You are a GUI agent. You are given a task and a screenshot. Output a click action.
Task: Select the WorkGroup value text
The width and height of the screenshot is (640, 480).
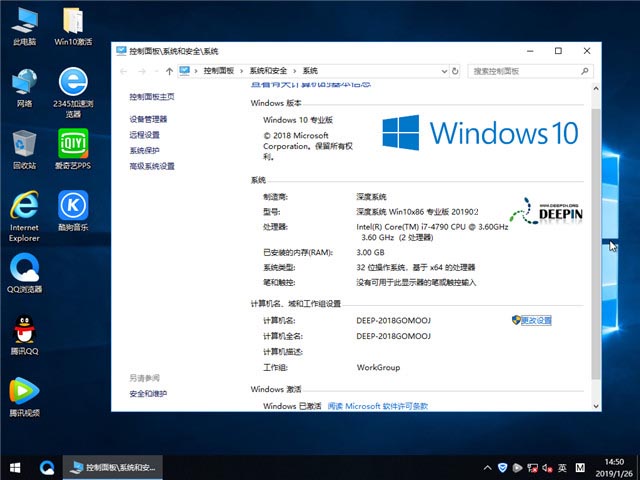378,367
